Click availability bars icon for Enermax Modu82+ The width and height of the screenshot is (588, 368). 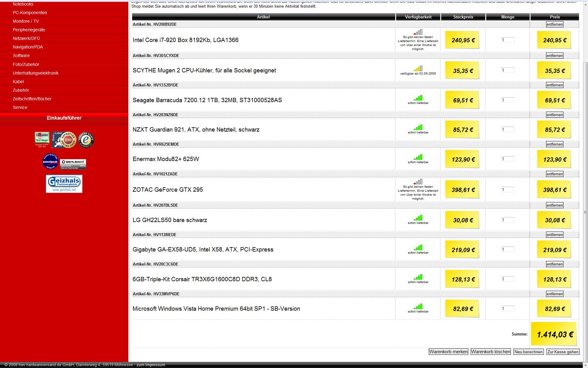click(418, 157)
